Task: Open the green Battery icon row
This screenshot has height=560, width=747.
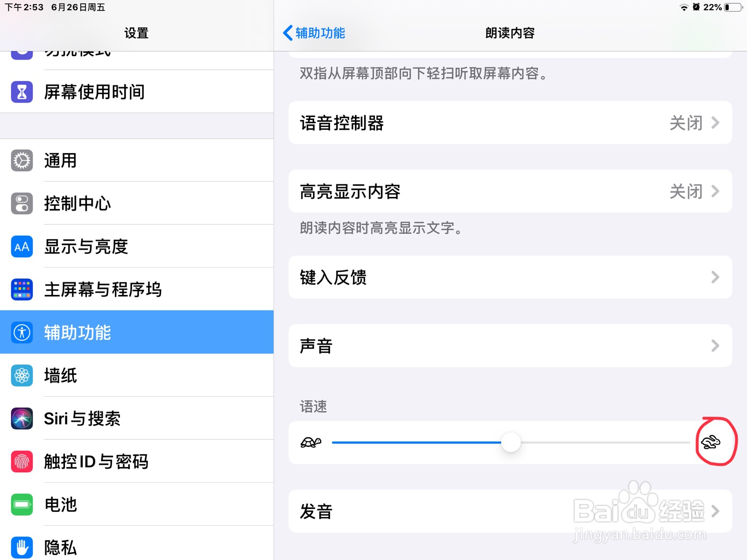Action: [x=137, y=504]
